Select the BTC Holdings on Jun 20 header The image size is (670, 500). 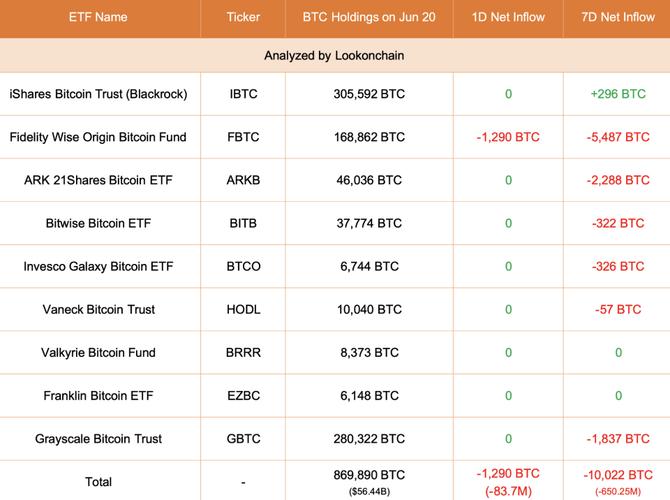tap(369, 18)
